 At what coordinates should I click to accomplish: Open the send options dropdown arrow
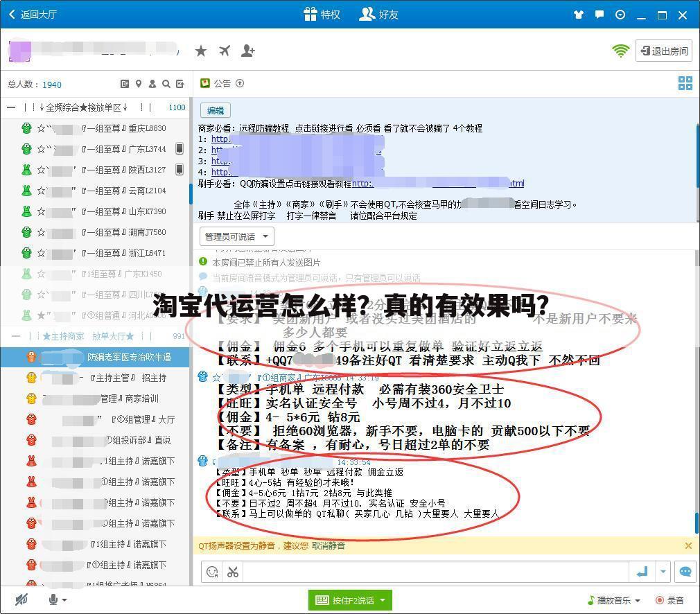click(663, 572)
